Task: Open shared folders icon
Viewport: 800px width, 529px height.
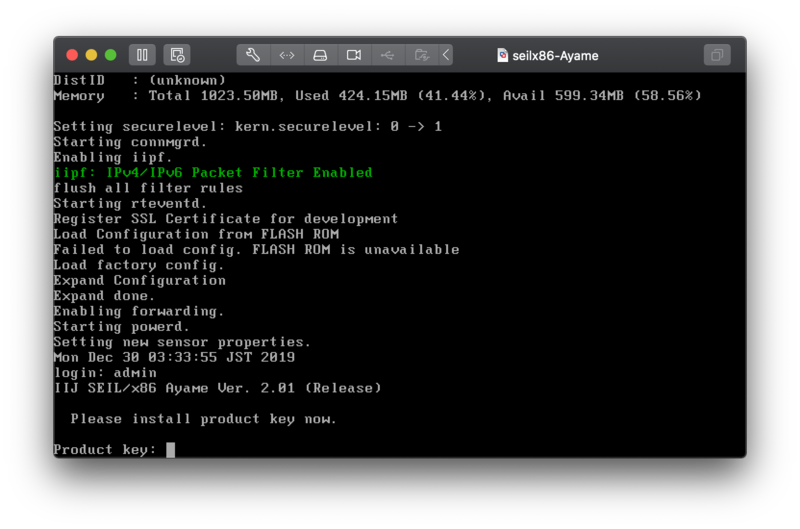Action: 421,55
